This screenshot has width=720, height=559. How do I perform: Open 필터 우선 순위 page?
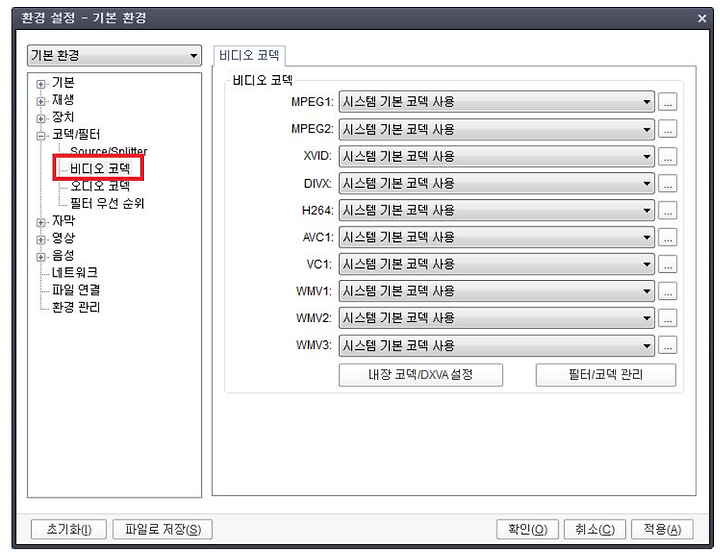(x=107, y=203)
